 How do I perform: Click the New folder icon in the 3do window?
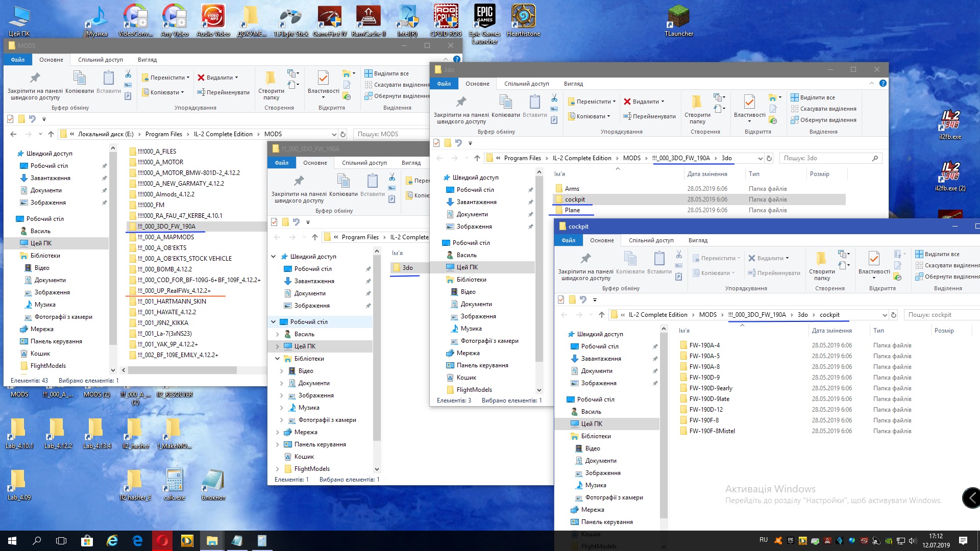(x=697, y=102)
